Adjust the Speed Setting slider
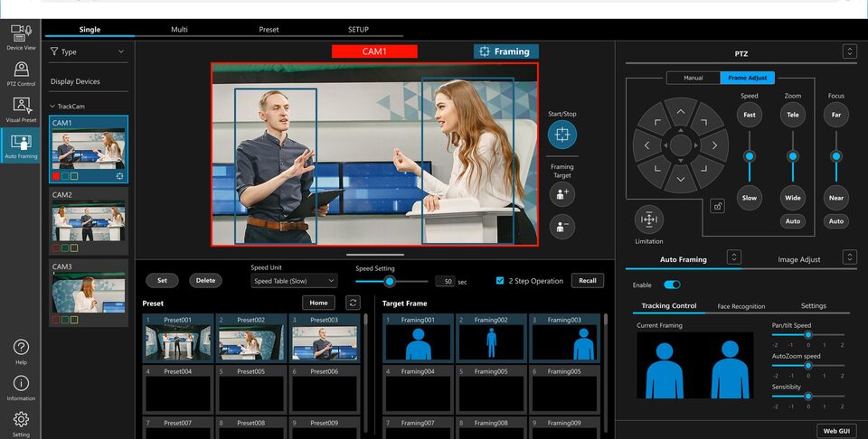 (x=390, y=282)
